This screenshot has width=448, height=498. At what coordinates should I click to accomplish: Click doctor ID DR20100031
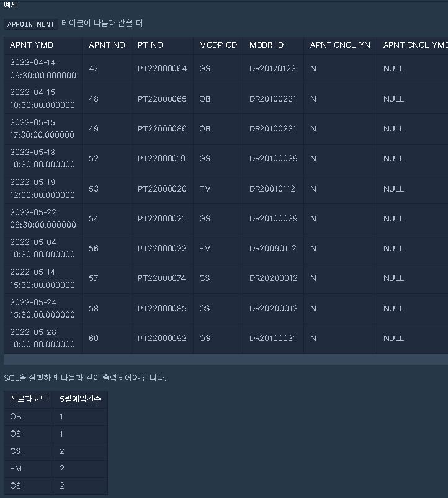point(273,338)
